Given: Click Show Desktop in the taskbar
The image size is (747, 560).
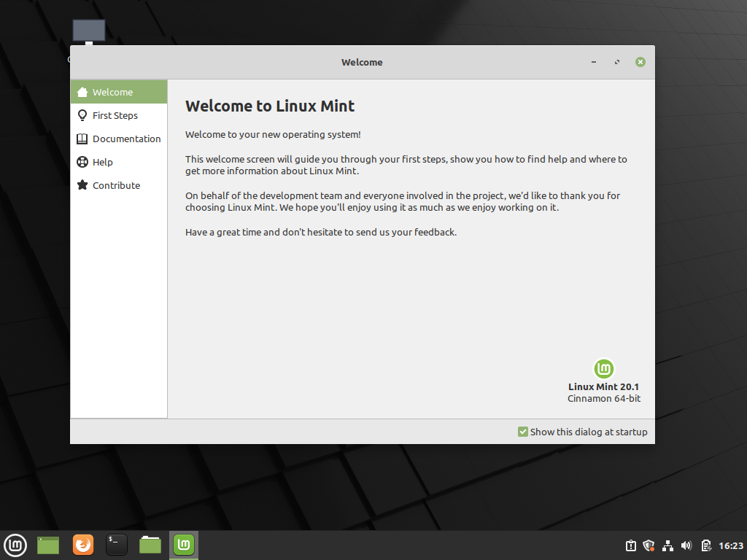Looking at the screenshot, I should click(48, 545).
